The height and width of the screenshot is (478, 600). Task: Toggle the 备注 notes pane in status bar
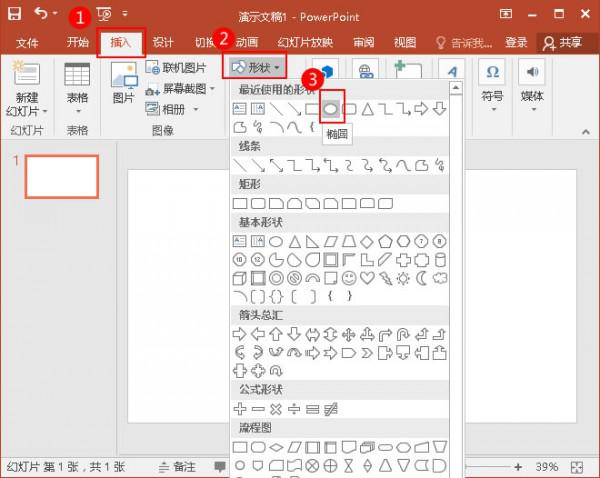[177, 467]
